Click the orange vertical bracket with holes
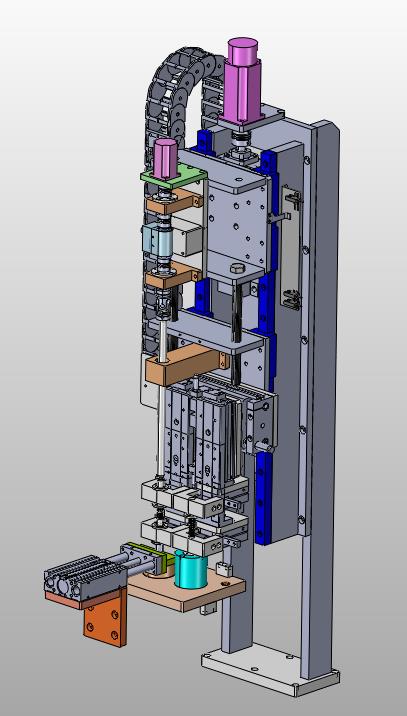Viewport: 407px width, 716px height. coord(106,618)
